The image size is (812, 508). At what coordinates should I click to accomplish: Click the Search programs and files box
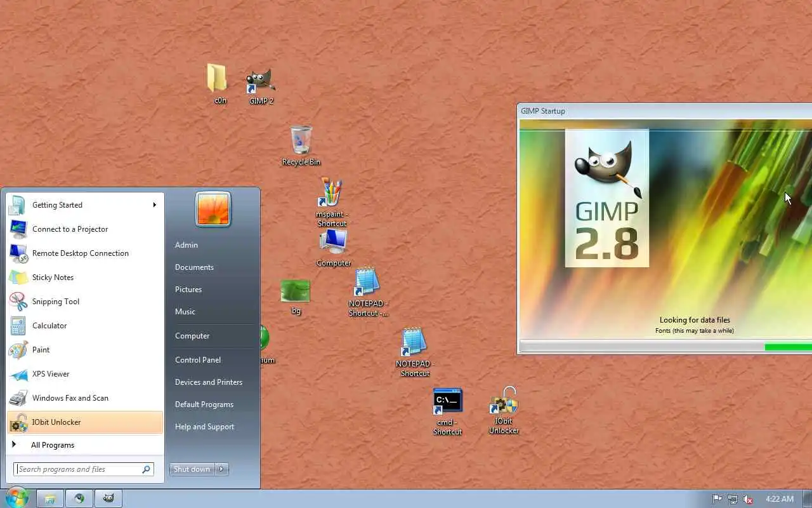pyautogui.click(x=84, y=469)
